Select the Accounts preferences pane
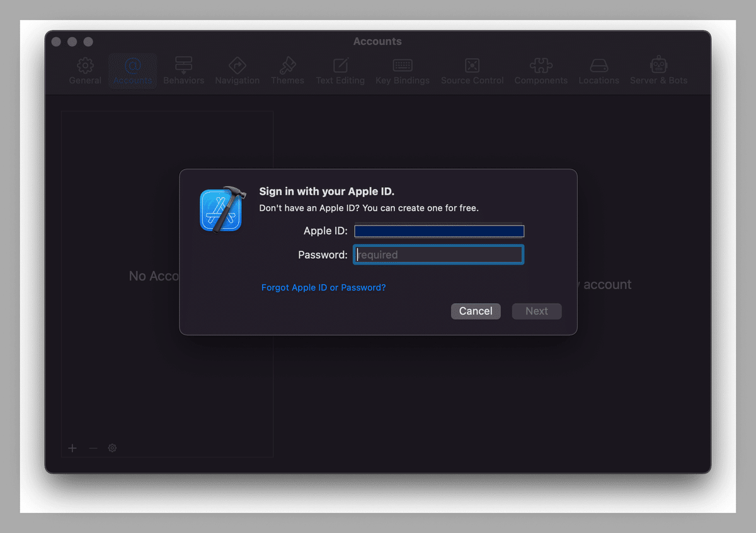Viewport: 756px width, 533px height. (x=132, y=71)
